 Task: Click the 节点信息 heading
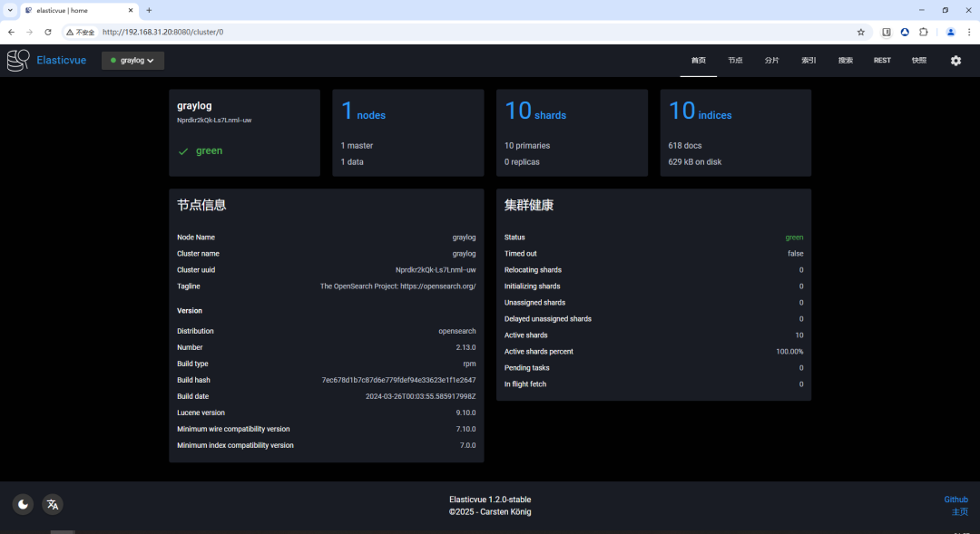click(201, 205)
